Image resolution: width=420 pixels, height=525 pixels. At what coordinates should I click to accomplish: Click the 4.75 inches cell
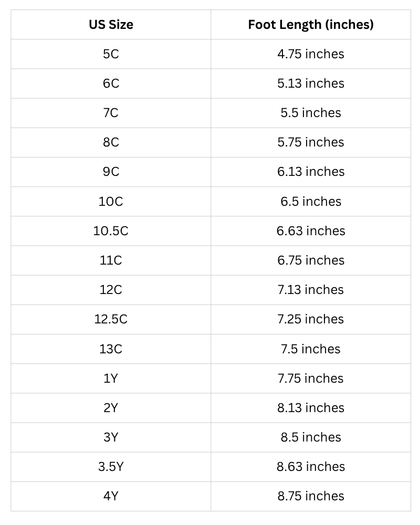(311, 54)
